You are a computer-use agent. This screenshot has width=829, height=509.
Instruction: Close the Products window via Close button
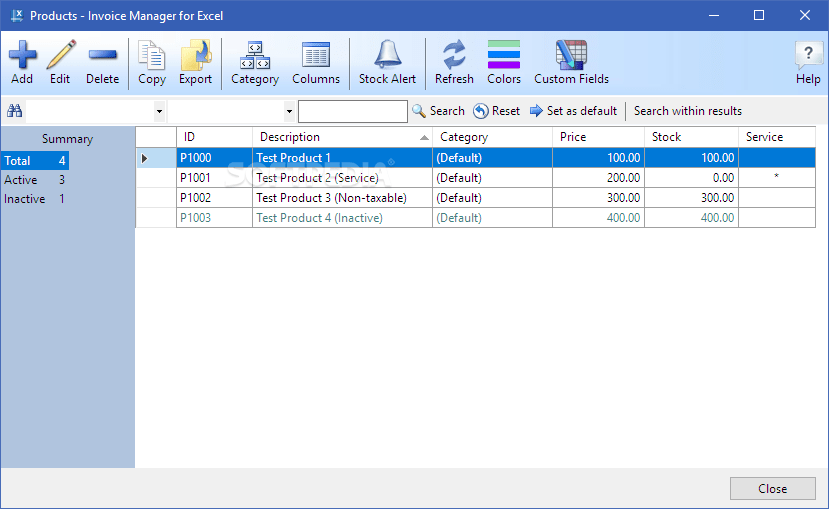[772, 488]
